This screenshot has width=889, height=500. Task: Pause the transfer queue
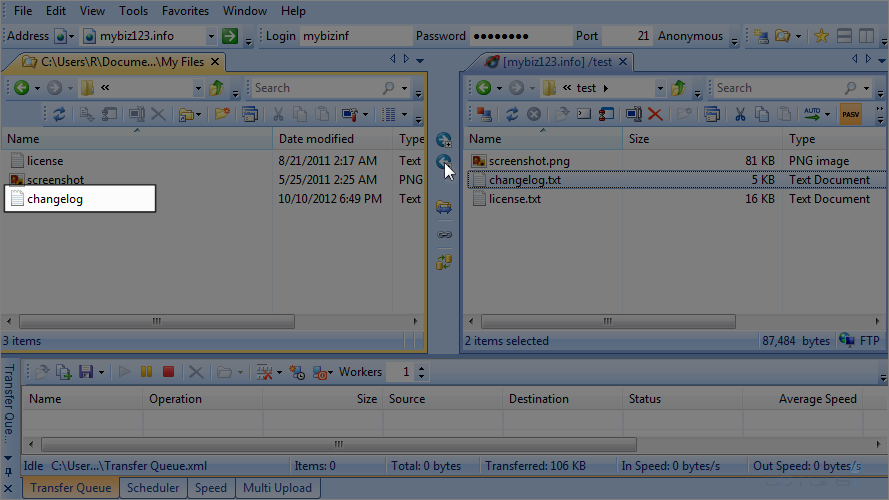(147, 372)
